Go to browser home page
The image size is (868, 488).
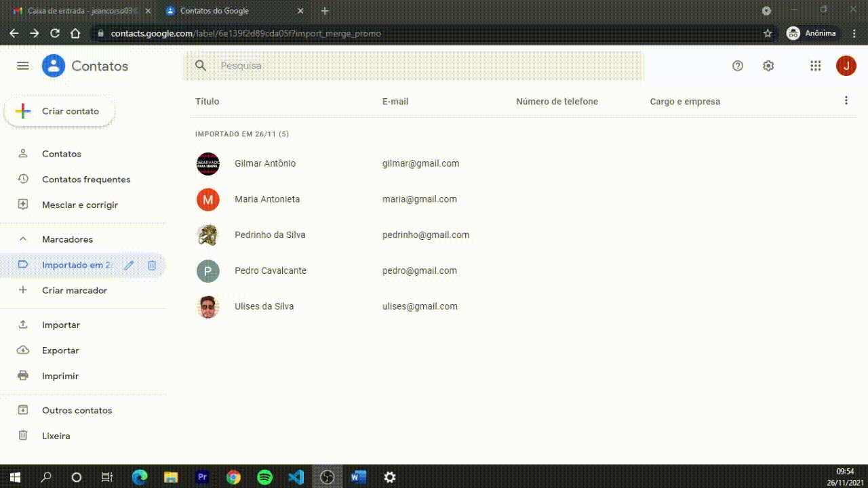[75, 33]
